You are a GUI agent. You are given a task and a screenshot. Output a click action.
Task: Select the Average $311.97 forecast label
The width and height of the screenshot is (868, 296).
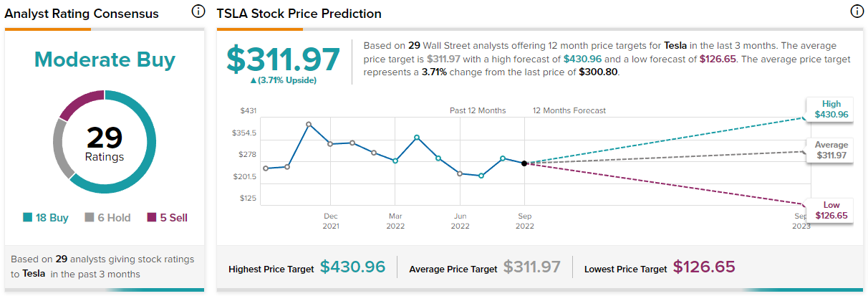[x=830, y=151]
